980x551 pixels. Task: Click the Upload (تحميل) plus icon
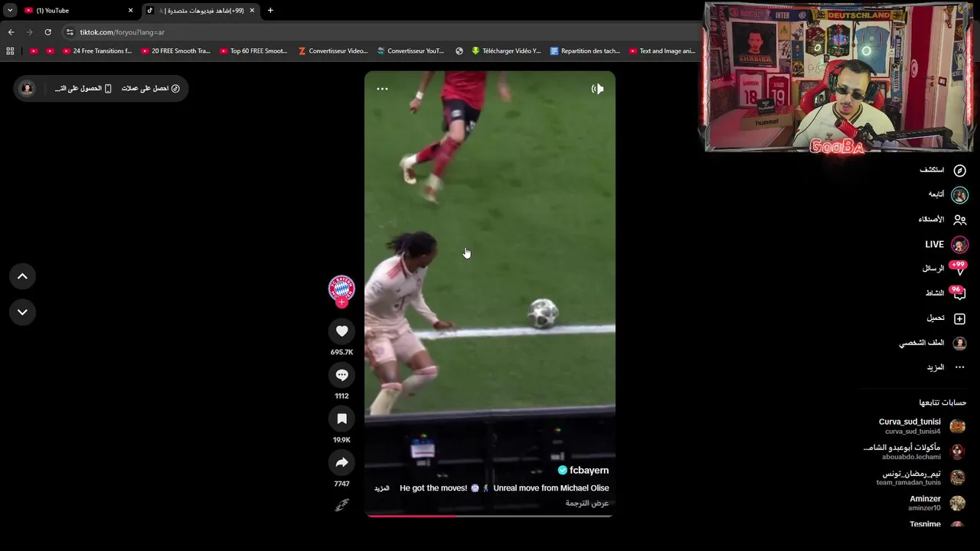pos(959,318)
